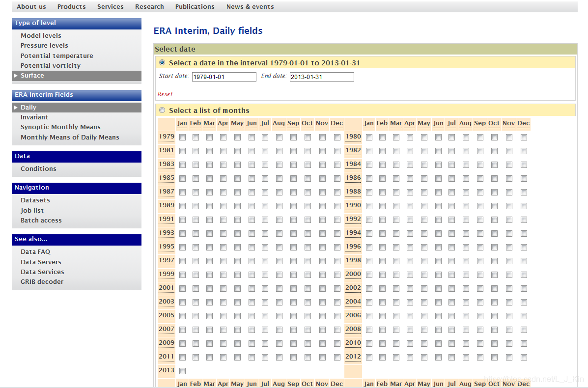Click the Reset link
The height and width of the screenshot is (388, 588).
165,94
